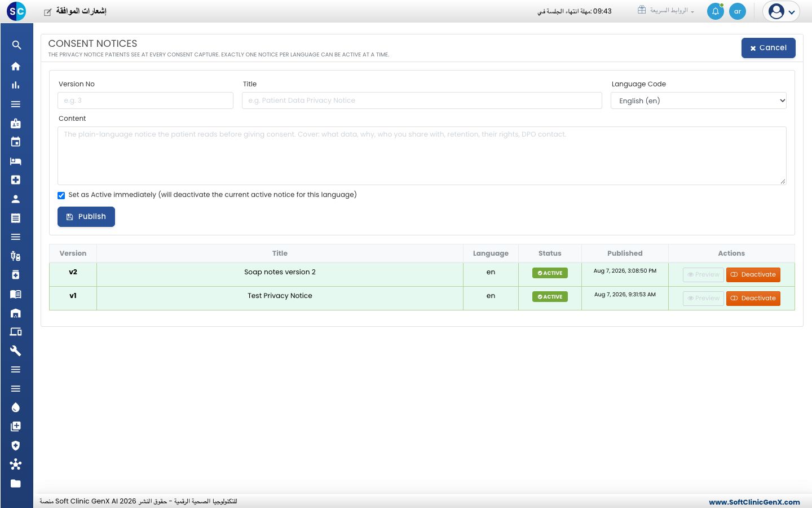
Task: Focus the Version No input field
Action: [145, 100]
